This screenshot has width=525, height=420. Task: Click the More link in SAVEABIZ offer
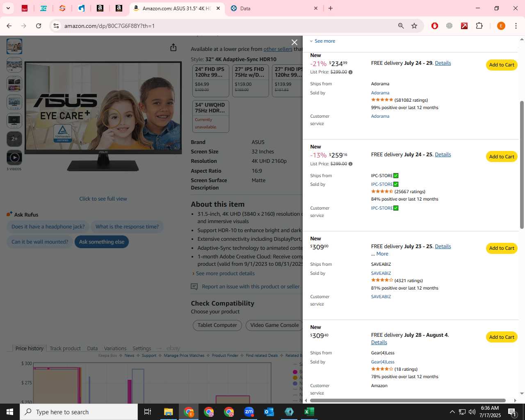[382, 254]
